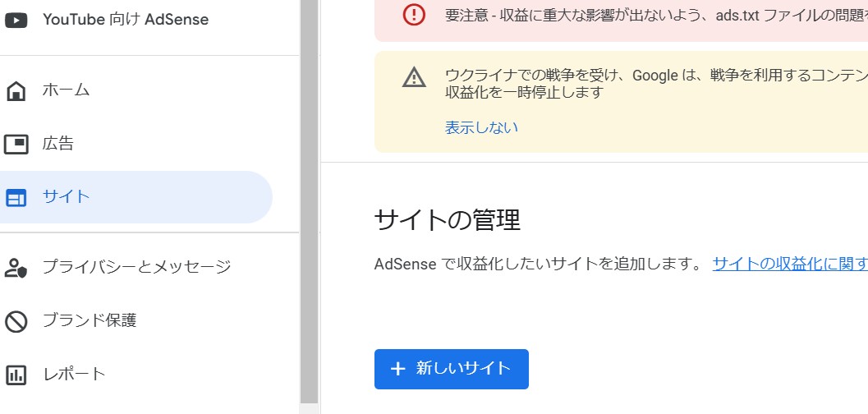
Task: Open YouTube 向け AdSense
Action: pyautogui.click(x=125, y=20)
